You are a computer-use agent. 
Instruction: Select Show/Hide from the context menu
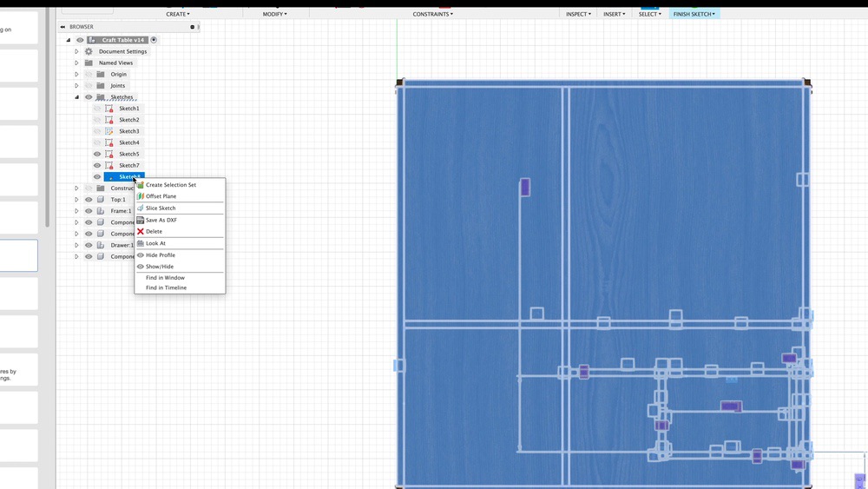click(x=160, y=267)
